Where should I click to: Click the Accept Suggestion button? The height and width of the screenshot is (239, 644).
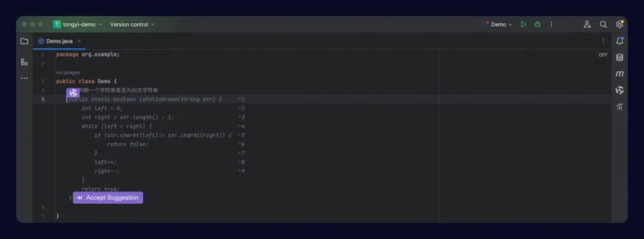tap(108, 197)
